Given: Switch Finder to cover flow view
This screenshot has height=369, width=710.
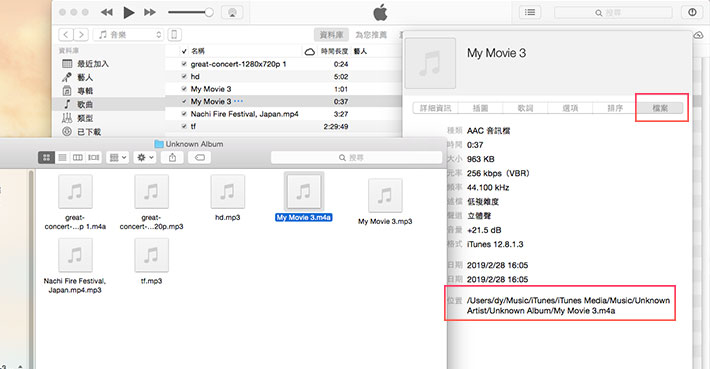Looking at the screenshot, I should (94, 158).
